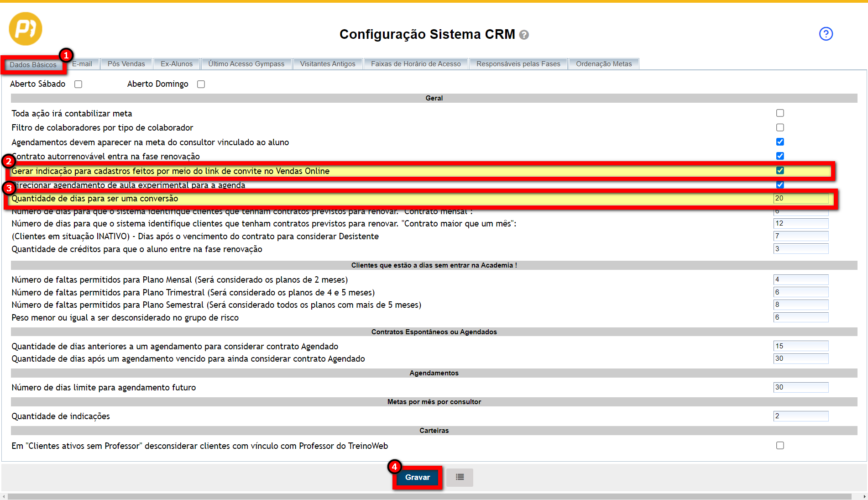Viewport: 868px width, 500px height.
Task: Go to Responsáveis pelas Fases tab
Action: (x=518, y=64)
